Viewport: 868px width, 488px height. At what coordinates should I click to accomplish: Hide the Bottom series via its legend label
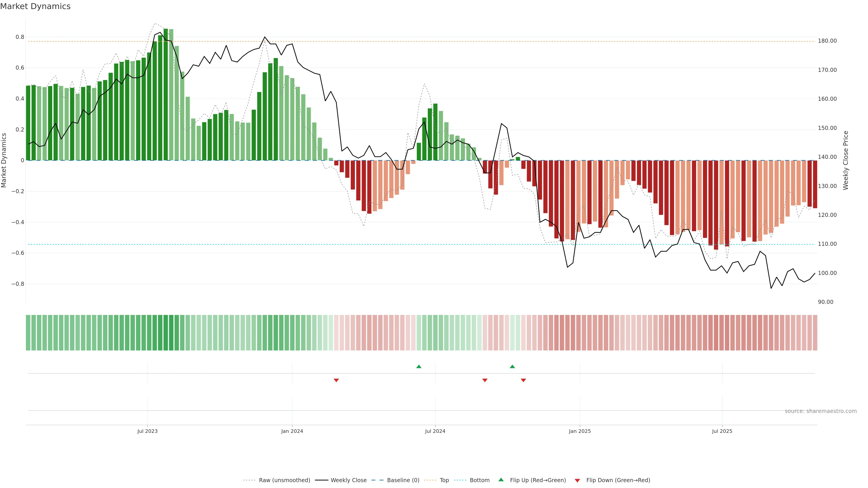point(479,480)
